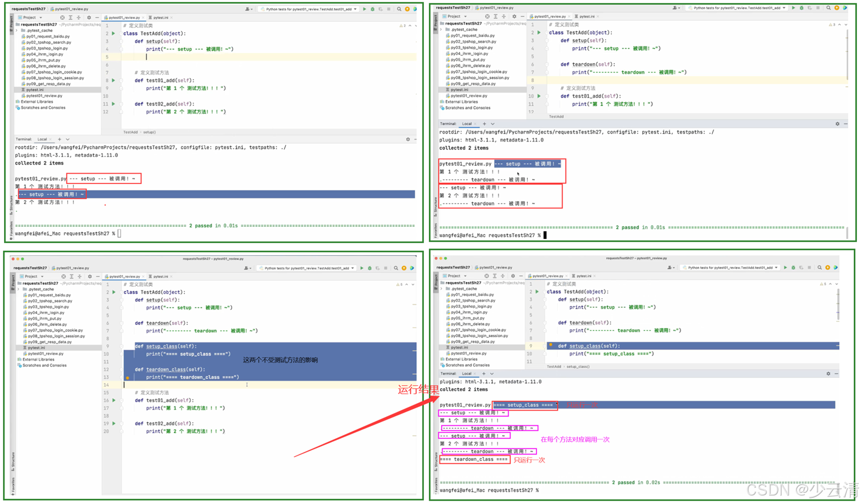Click the new terminal plus icon in top-left window

point(59,139)
